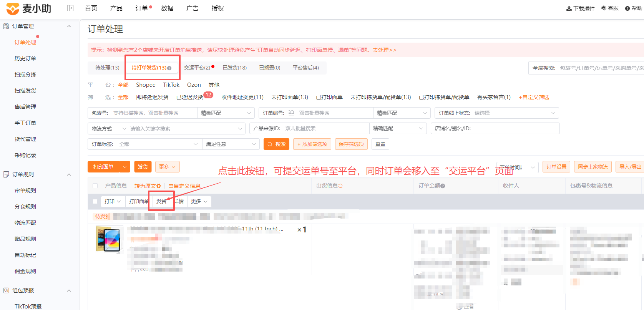Open 客服 customer service
This screenshot has height=310, width=644.
point(610,8)
